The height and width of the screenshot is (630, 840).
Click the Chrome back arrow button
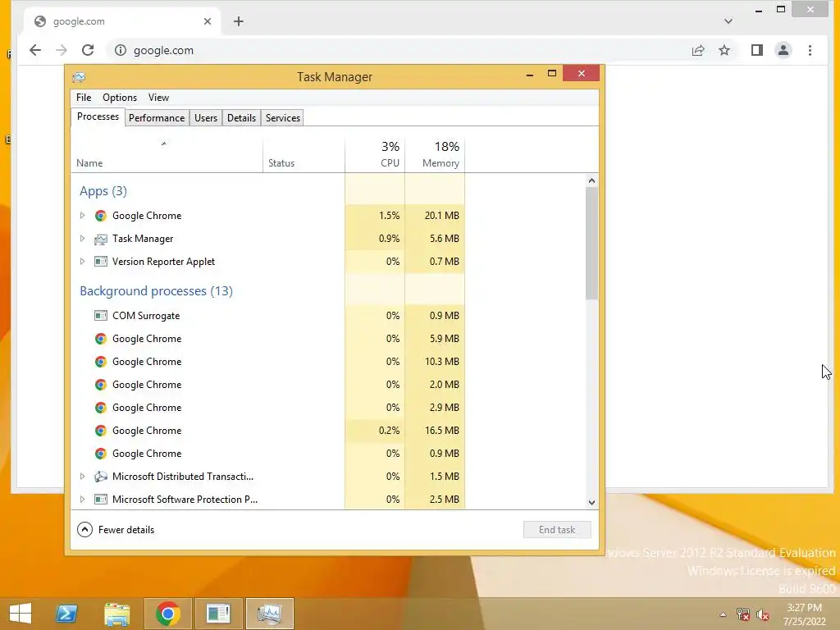pos(35,50)
